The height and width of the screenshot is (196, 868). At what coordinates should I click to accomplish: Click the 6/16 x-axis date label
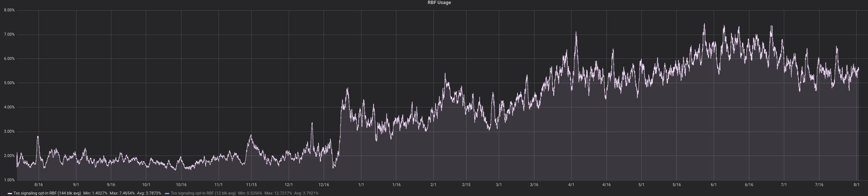click(749, 185)
